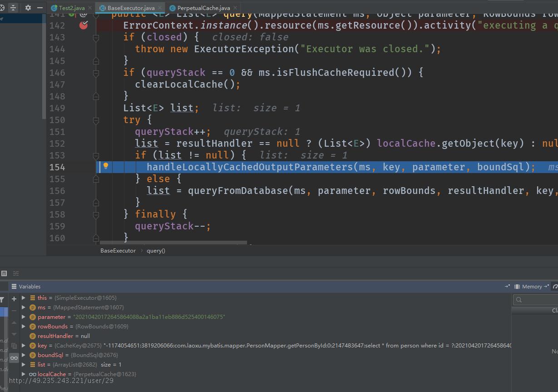
Task: Expand the 'localCache' PerpetualCache variable
Action: tap(24, 374)
